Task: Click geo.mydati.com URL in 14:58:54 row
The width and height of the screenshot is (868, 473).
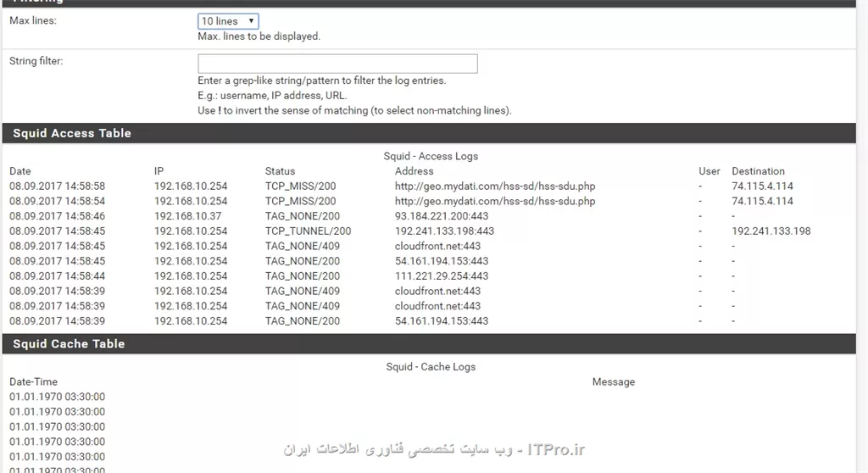Action: pos(495,201)
